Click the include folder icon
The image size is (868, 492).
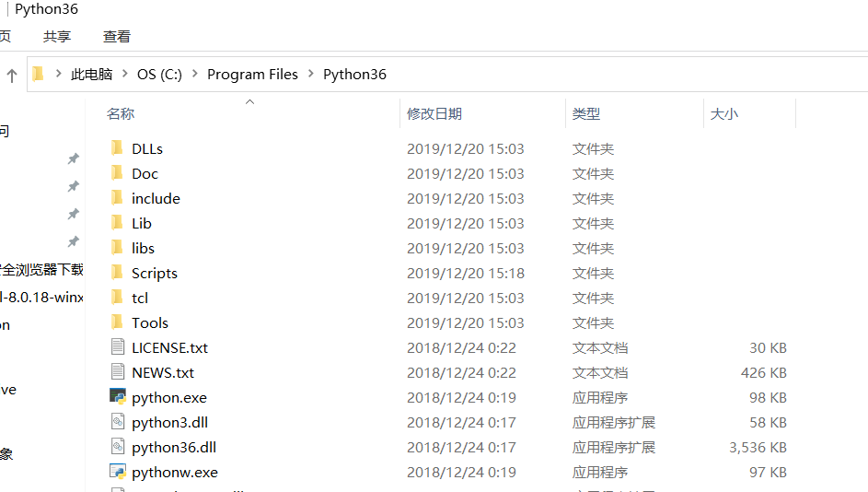tap(117, 198)
